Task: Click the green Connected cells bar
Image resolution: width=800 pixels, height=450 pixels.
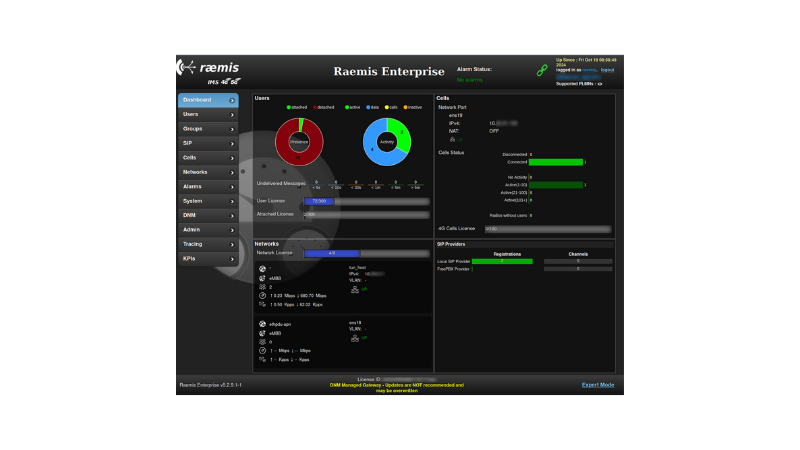Action: pos(556,162)
